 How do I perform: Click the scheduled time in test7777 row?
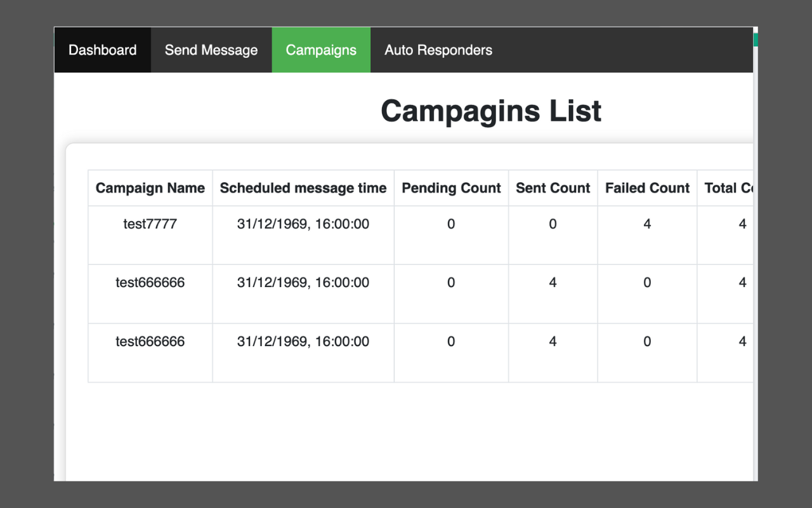(303, 224)
